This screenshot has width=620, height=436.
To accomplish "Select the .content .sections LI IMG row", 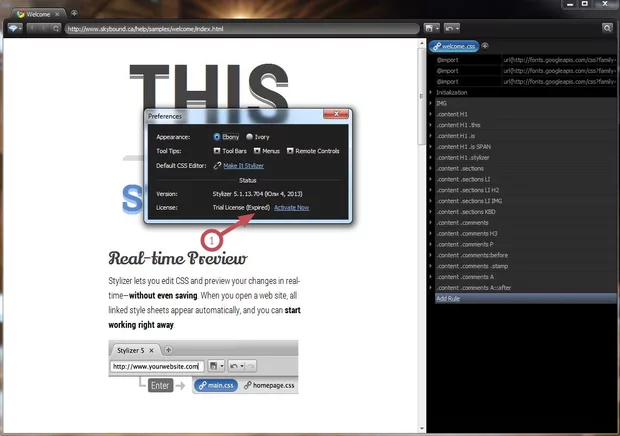I will click(x=525, y=201).
